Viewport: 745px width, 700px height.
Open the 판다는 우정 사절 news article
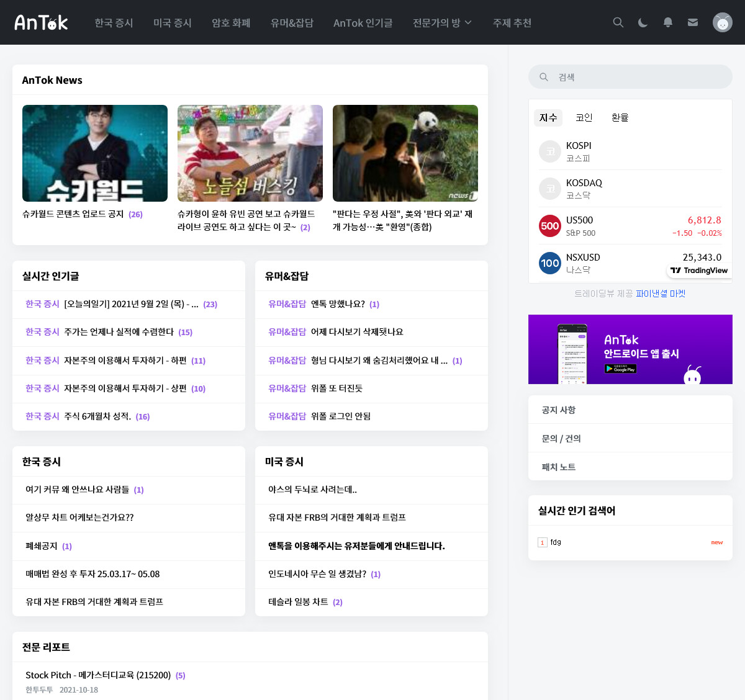pos(402,220)
